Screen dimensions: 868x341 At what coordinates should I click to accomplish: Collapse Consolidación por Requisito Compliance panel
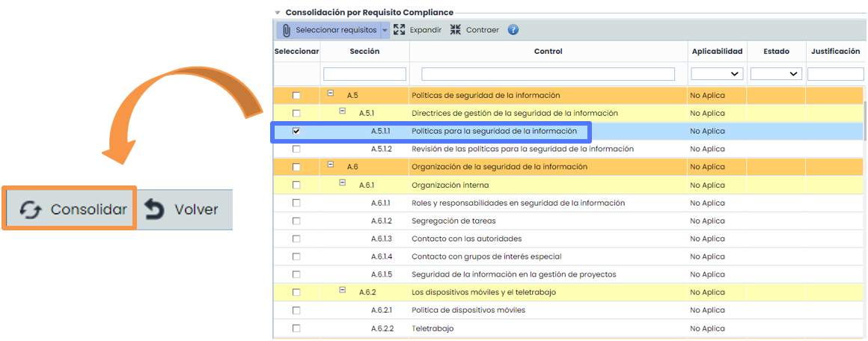point(278,12)
